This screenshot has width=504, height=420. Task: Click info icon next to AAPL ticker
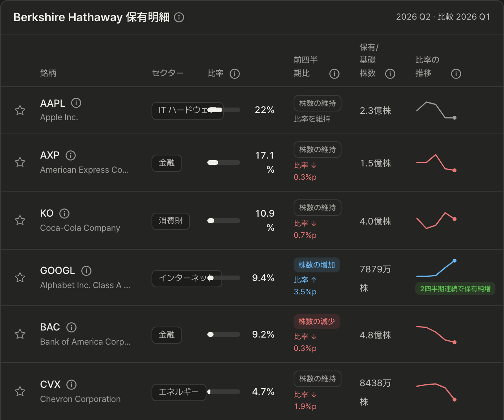[x=76, y=103]
